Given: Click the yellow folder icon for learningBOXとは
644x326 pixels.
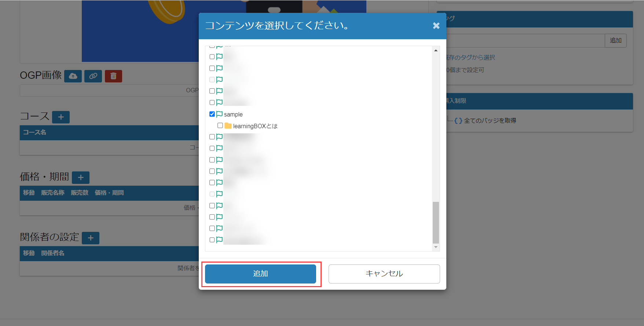Looking at the screenshot, I should click(228, 126).
